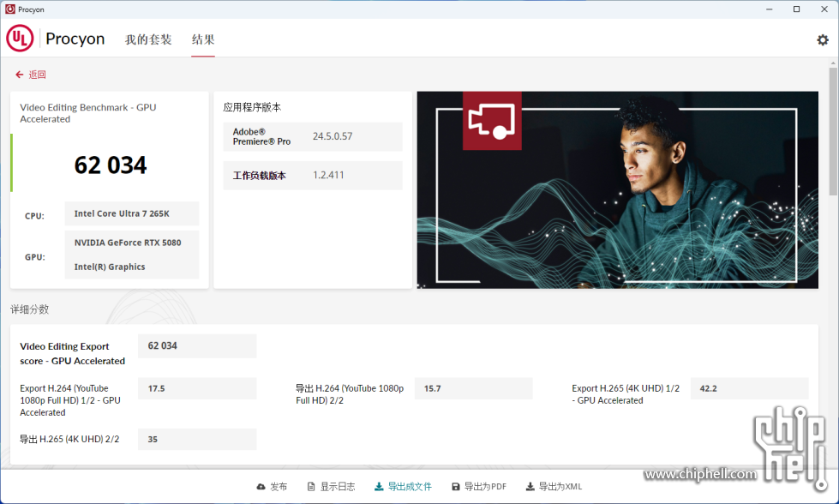Click the Adobe Premiere Pro label
Image resolution: width=839 pixels, height=504 pixels.
click(x=261, y=136)
